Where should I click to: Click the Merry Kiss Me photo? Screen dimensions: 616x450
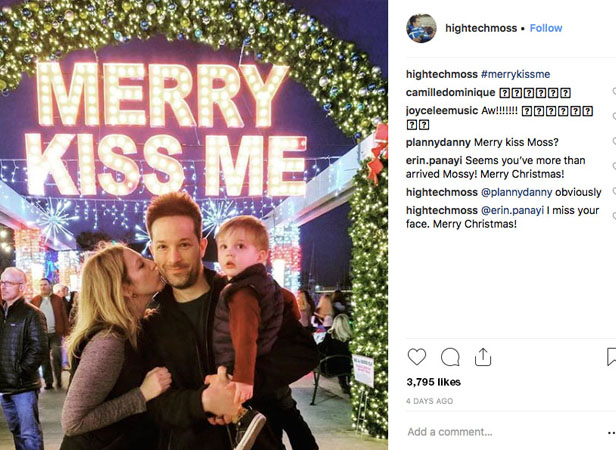(194, 225)
